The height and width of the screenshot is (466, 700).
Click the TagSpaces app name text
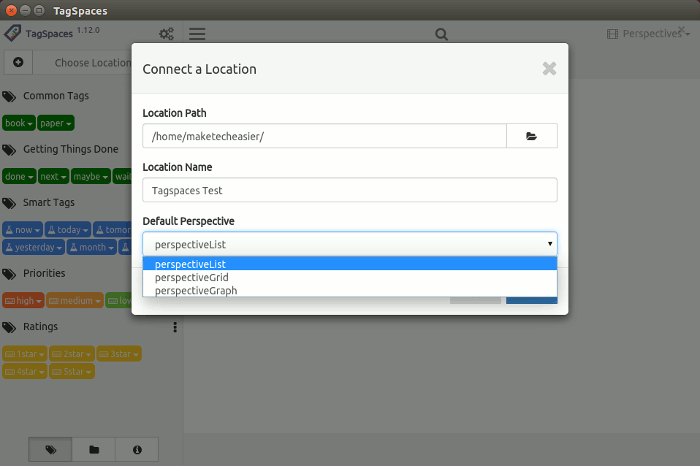coord(49,34)
